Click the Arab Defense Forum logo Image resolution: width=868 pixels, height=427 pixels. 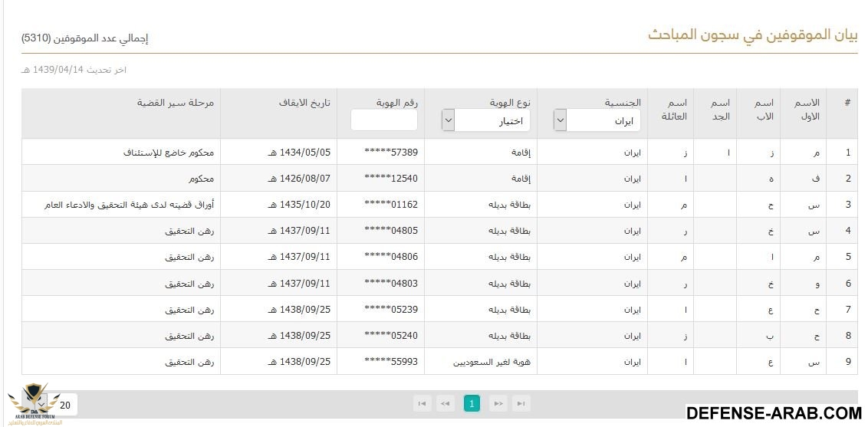31,404
